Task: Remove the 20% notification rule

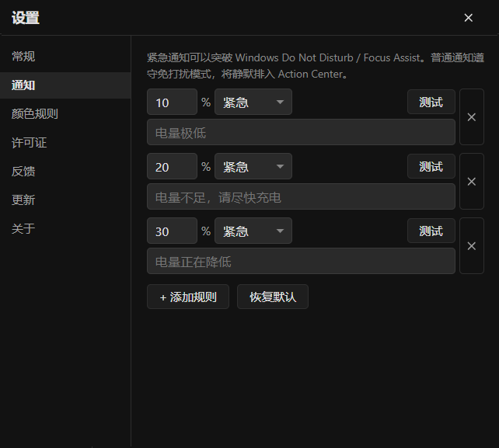Action: 472,181
